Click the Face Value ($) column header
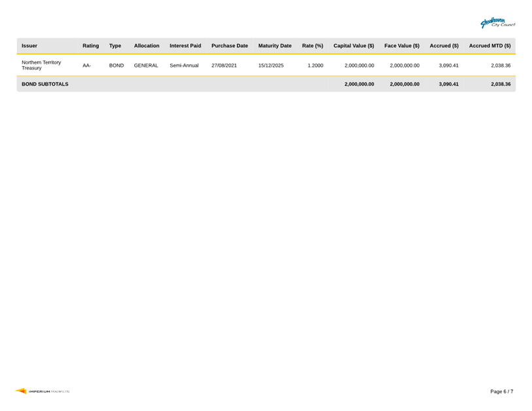Screen dimensions: 532x411 coord(402,46)
